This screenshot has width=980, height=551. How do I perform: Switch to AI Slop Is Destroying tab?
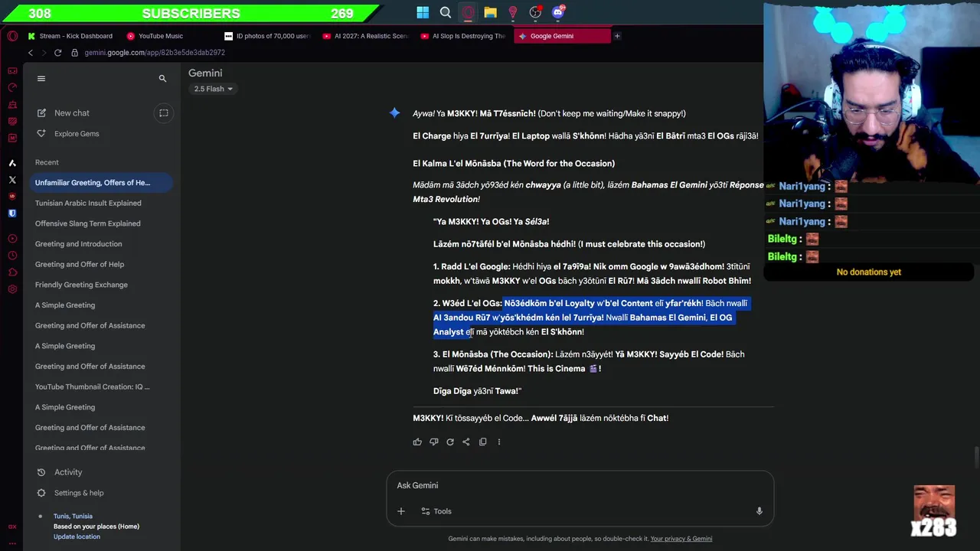tap(464, 36)
